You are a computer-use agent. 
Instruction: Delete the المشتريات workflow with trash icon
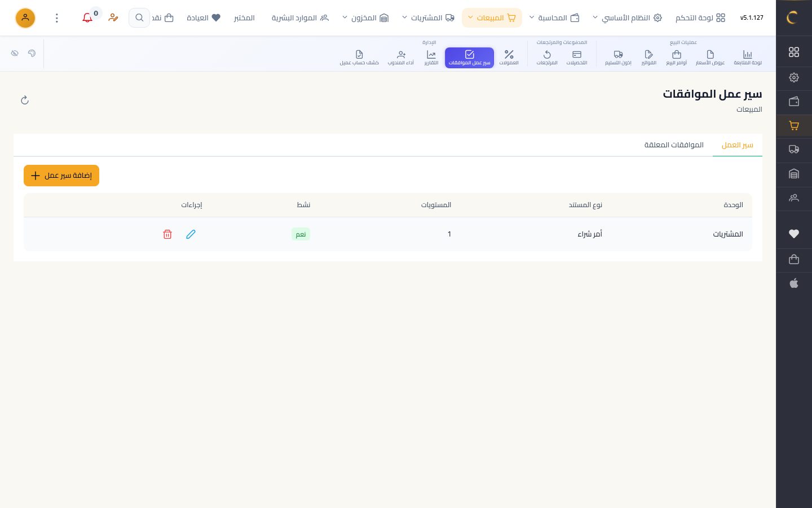167,234
